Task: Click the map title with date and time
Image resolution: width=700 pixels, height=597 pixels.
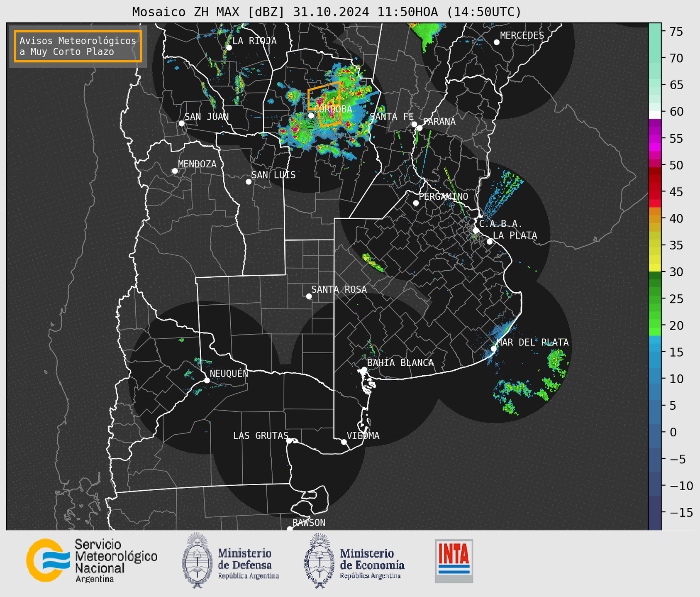Action: coord(327,12)
